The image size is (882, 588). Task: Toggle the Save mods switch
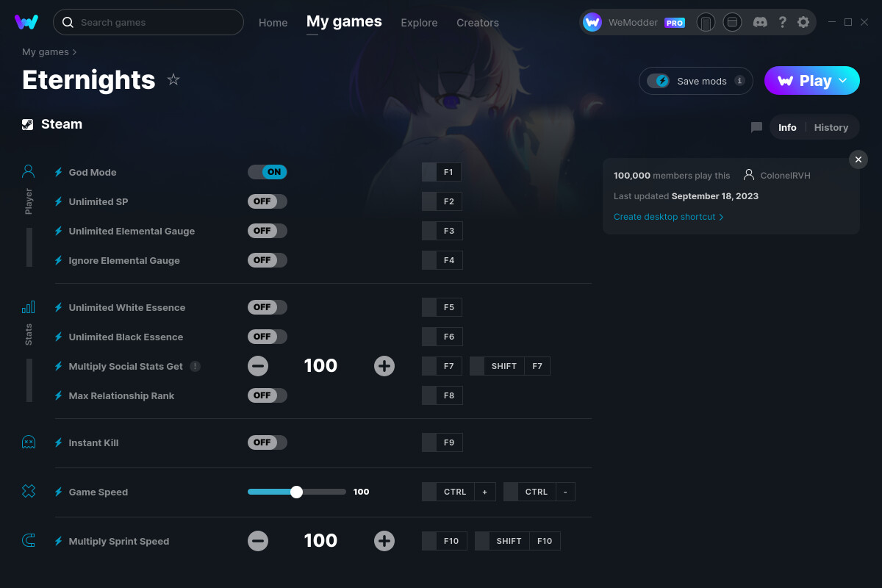pos(658,81)
